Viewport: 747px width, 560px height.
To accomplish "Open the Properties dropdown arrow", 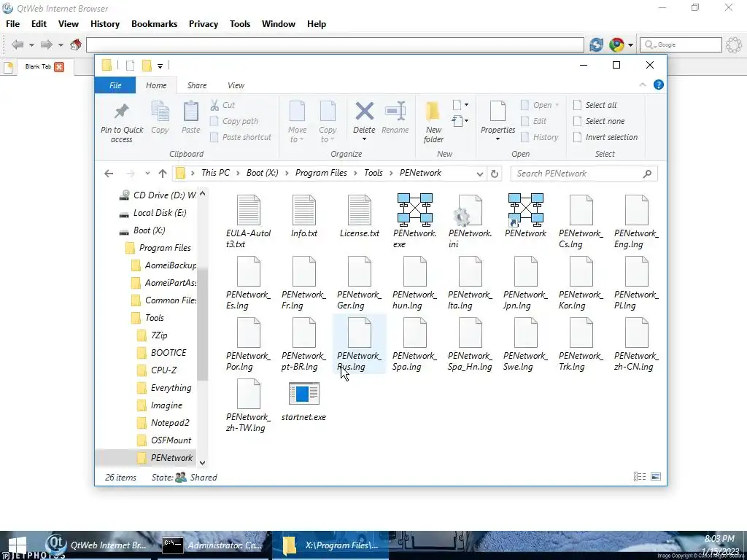I will pyautogui.click(x=498, y=139).
